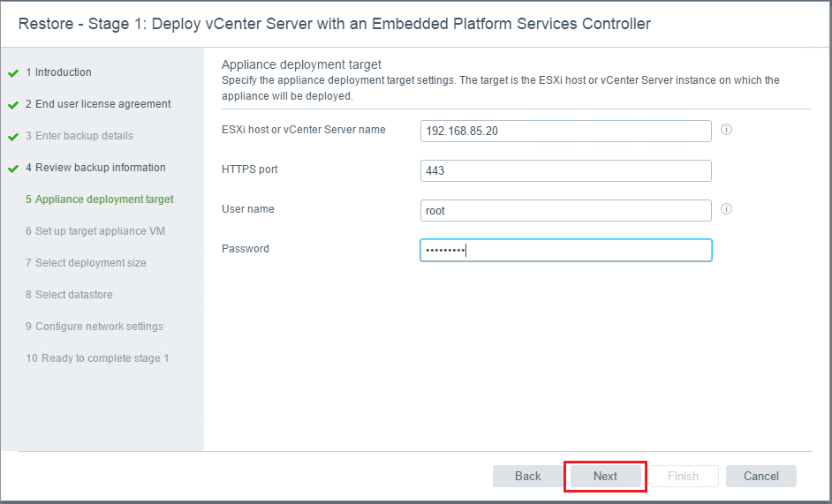The height and width of the screenshot is (504, 832).
Task: Select step 6 Set up target appliance VM
Action: (95, 231)
